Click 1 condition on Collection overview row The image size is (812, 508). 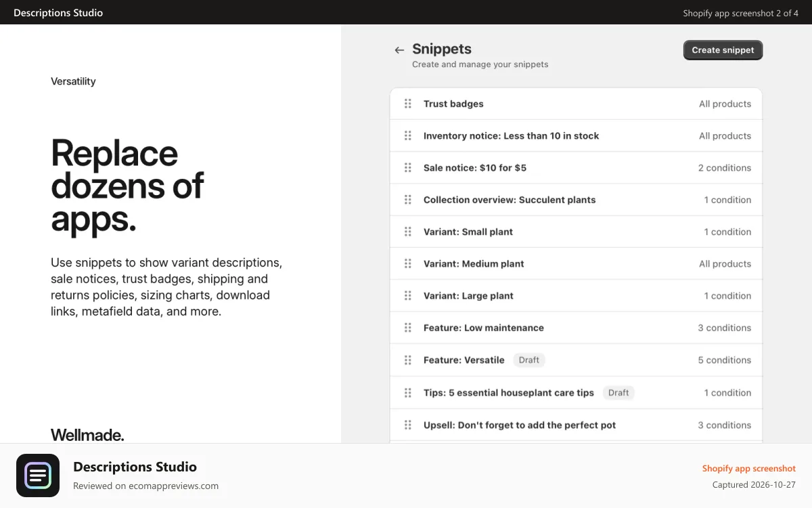(727, 200)
